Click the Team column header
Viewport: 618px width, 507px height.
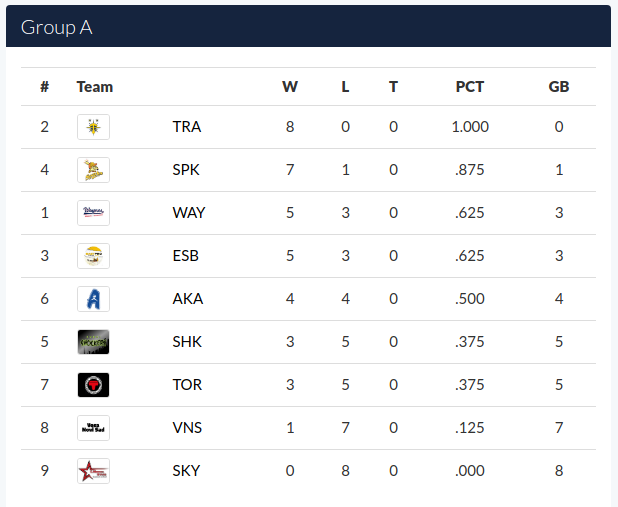coord(95,87)
